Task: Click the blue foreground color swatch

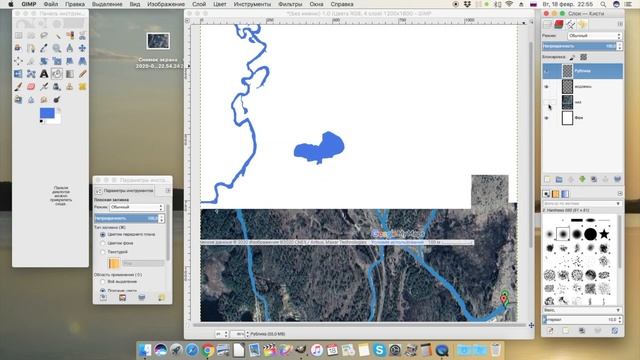Action: (x=47, y=113)
